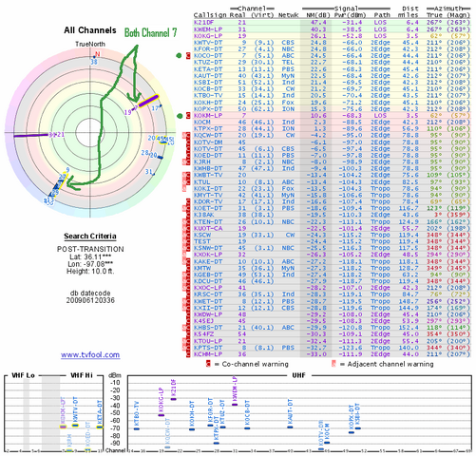Click the red N north marker on radar
The height and width of the screenshot is (456, 476).
98,54
